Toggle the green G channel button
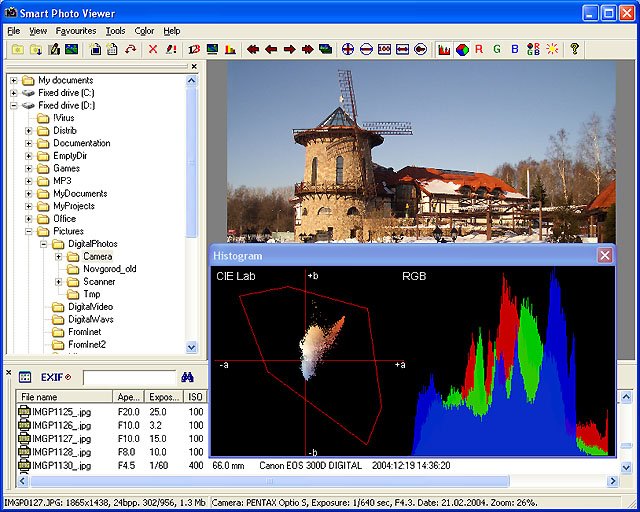 click(x=497, y=49)
